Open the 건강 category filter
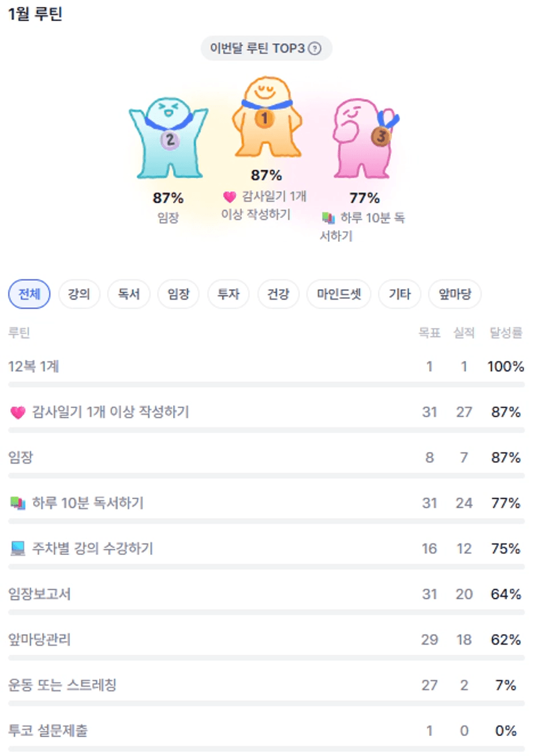This screenshot has width=536, height=756. click(x=278, y=294)
